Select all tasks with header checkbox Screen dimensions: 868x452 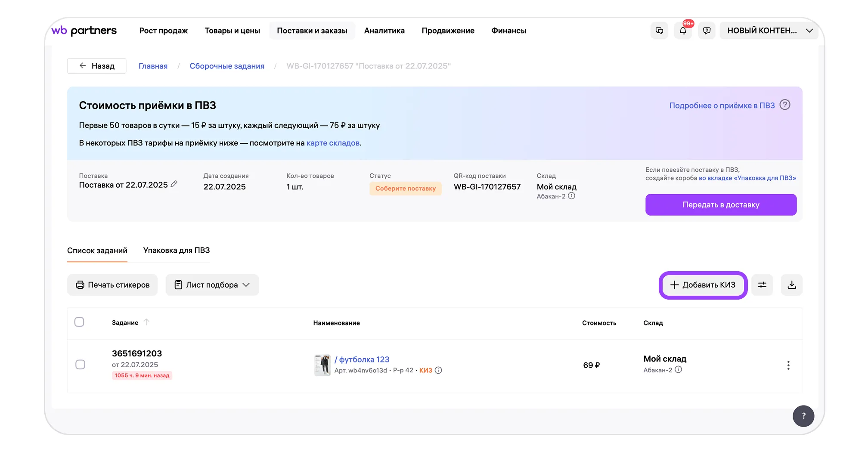point(79,322)
